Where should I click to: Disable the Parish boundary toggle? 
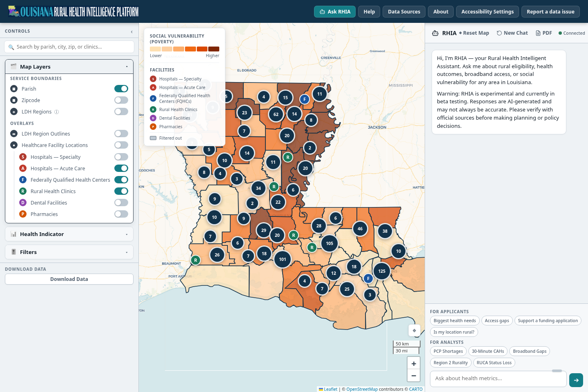[x=121, y=89]
